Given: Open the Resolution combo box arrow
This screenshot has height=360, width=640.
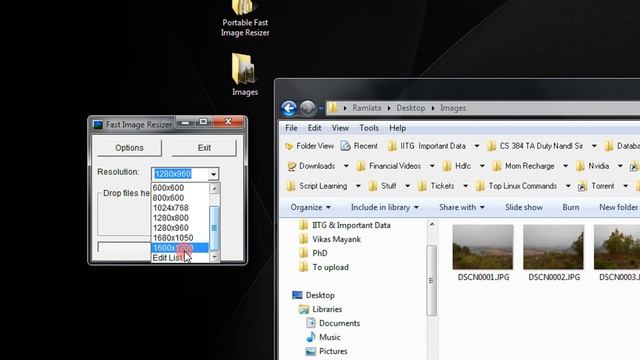Looking at the screenshot, I should point(213,174).
